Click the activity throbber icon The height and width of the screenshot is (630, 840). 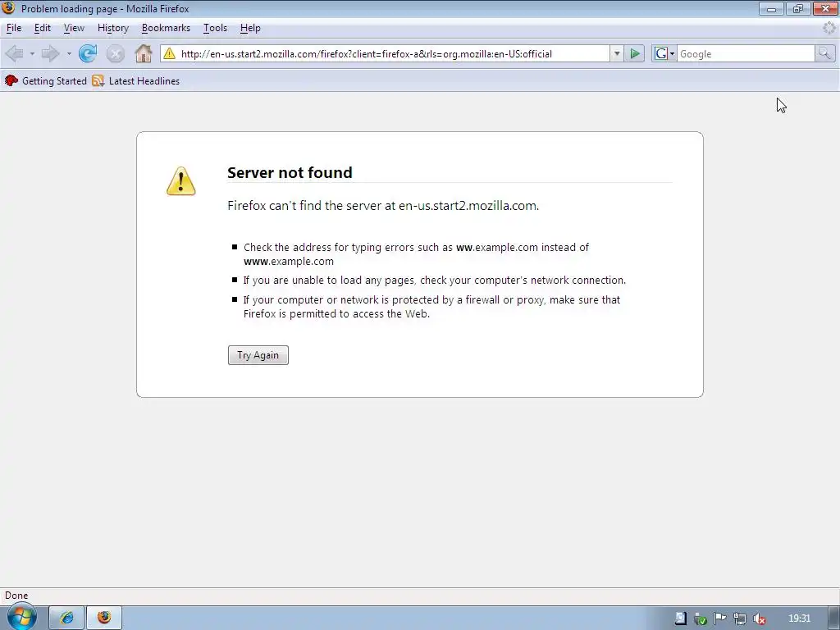coord(829,28)
